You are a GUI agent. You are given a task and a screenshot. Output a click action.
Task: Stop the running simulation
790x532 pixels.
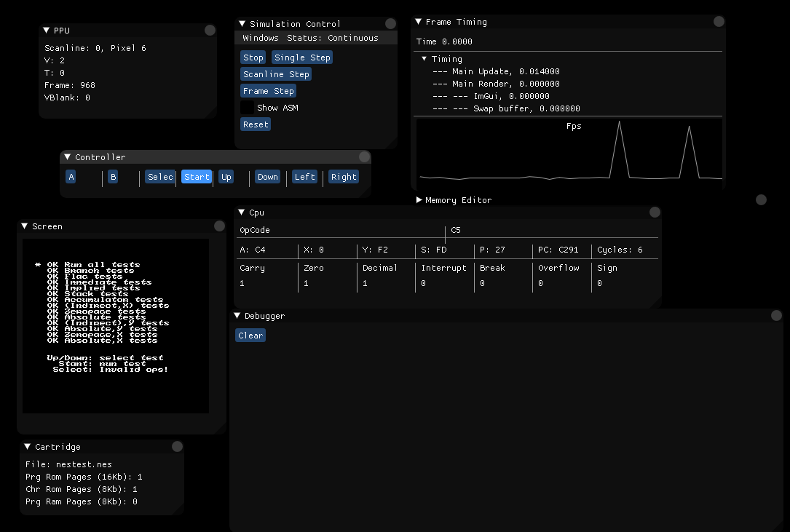253,57
